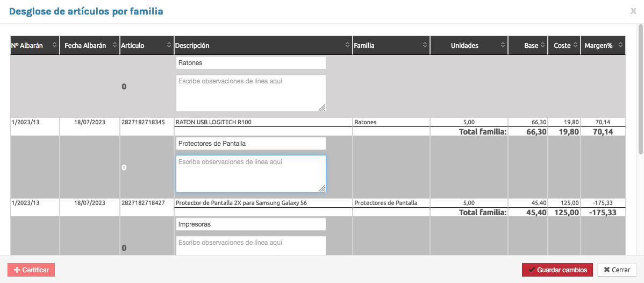Sort by Unidades column

(503, 46)
